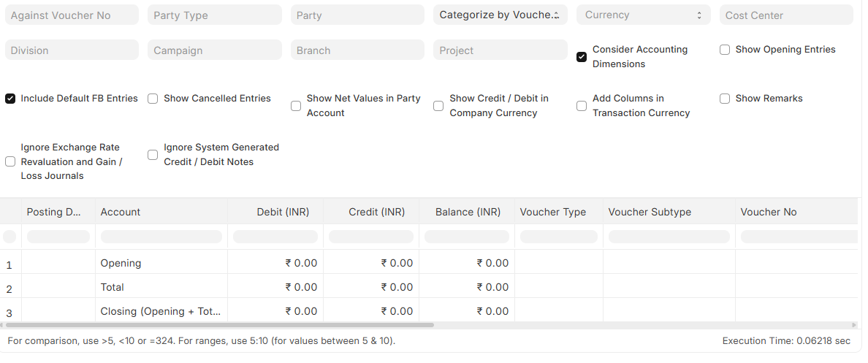Enable Add Columns in Transaction Currency

[x=582, y=106]
